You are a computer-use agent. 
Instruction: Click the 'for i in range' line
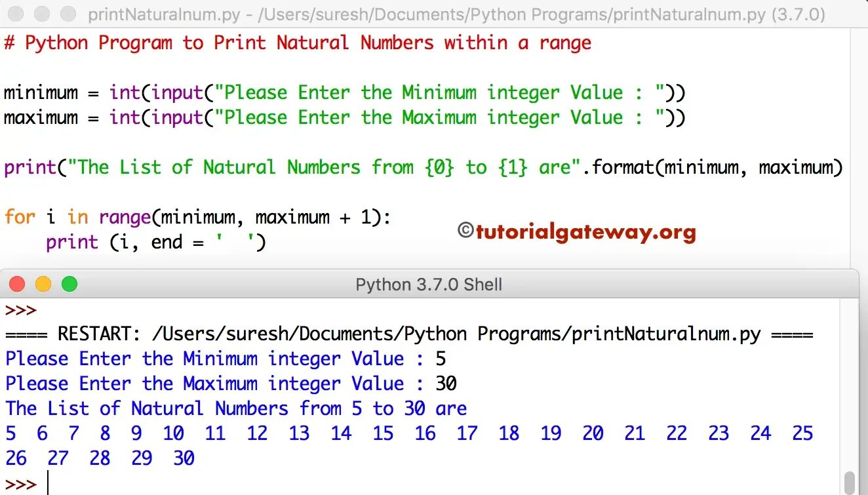pos(197,218)
